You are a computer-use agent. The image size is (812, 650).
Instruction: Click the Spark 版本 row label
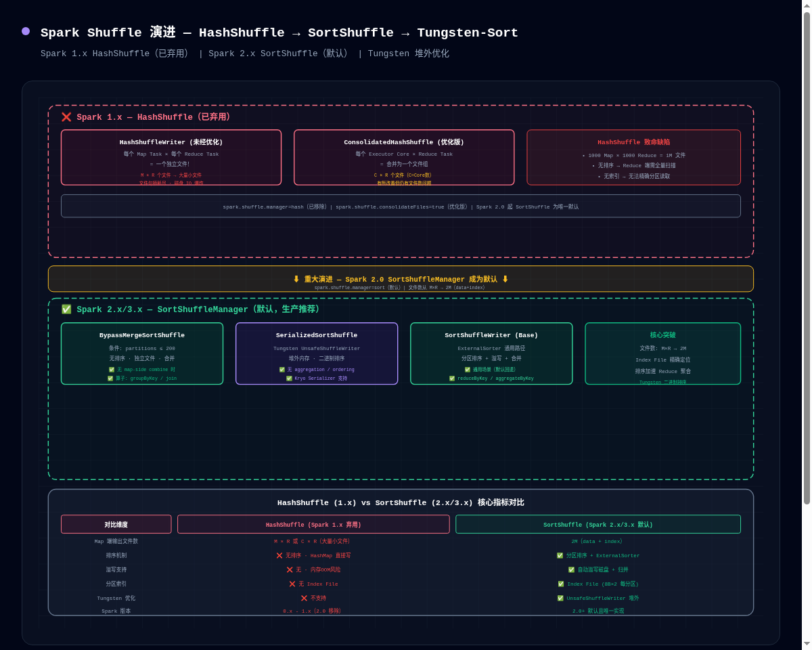coord(116,611)
